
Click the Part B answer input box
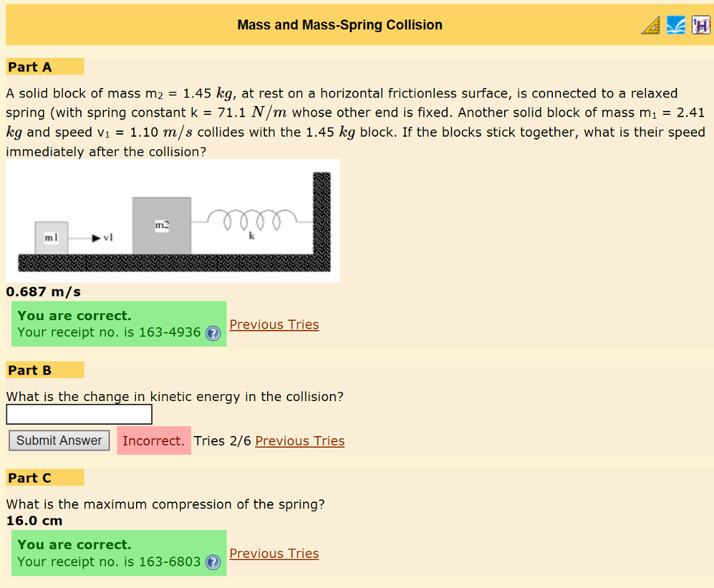[79, 414]
